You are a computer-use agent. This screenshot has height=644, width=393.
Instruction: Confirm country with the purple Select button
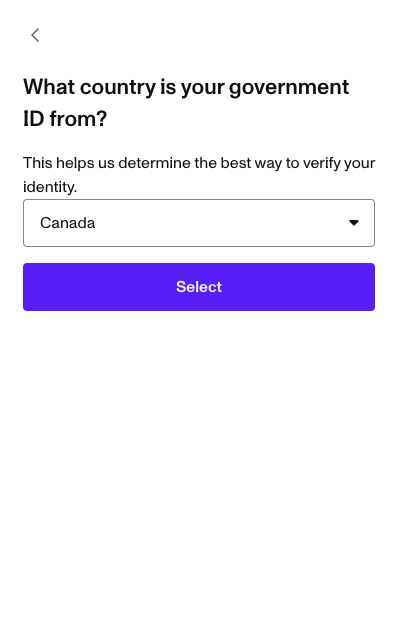tap(199, 287)
